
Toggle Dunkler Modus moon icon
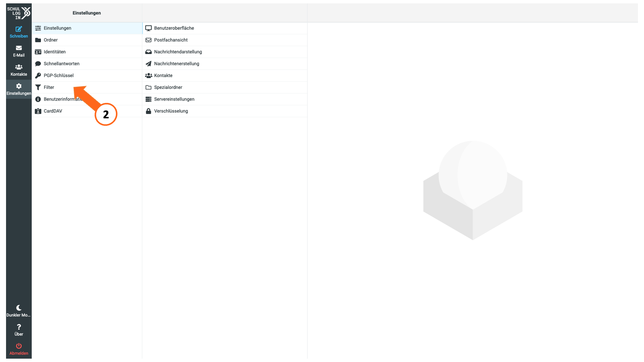tap(19, 307)
